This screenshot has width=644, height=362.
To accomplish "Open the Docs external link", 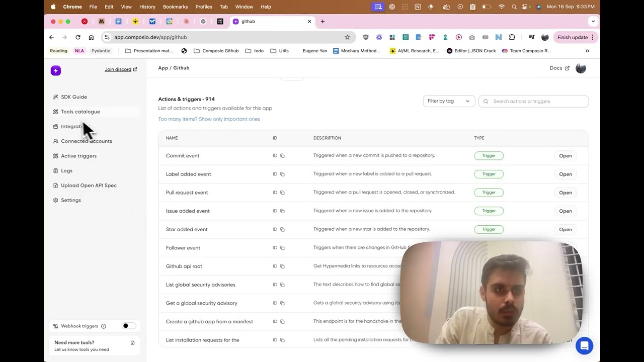I will click(x=559, y=68).
